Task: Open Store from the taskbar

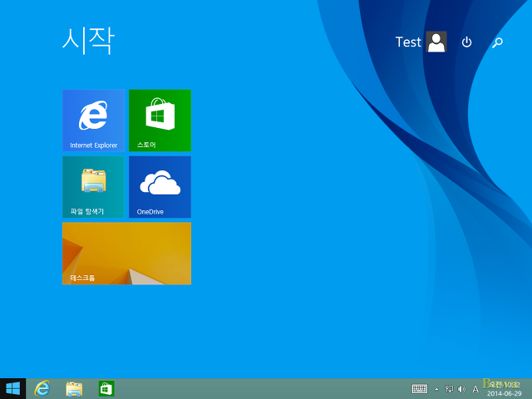Action: [x=106, y=388]
